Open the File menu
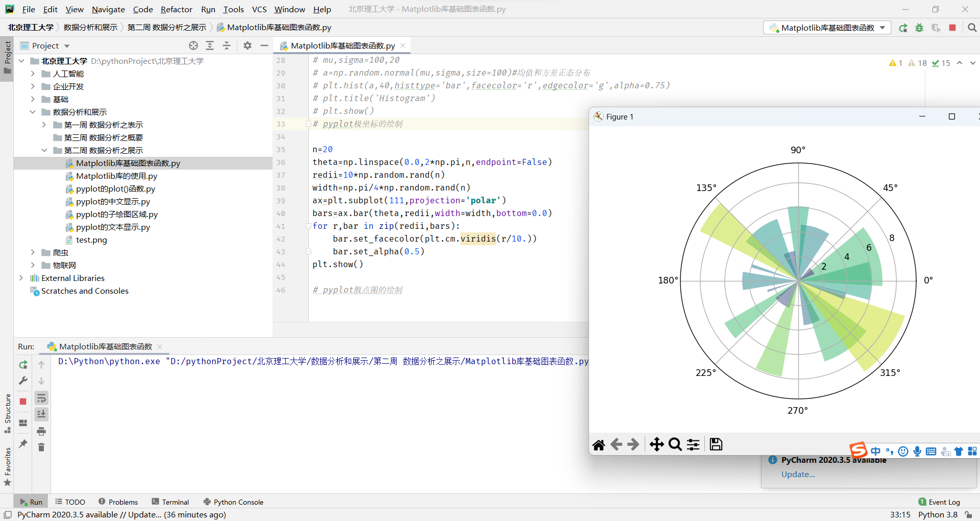This screenshot has width=980, height=521. click(29, 9)
